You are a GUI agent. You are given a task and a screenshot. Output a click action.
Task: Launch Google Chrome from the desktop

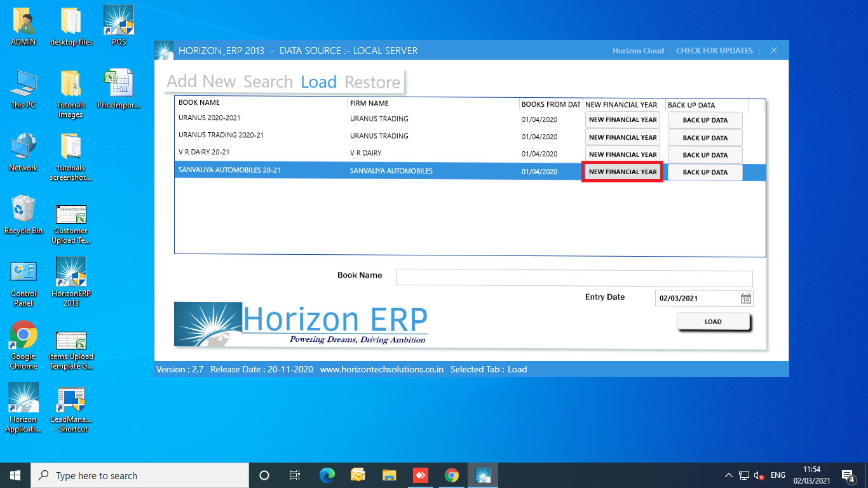(x=23, y=335)
